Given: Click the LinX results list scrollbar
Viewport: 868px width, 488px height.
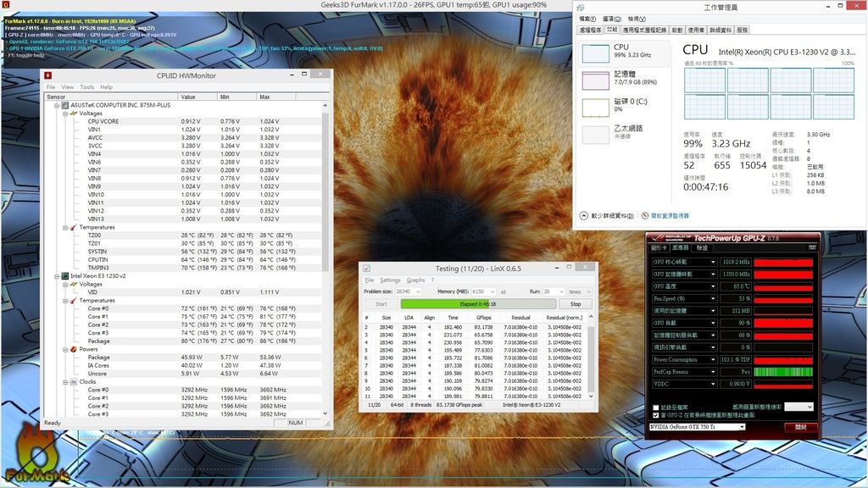Looking at the screenshot, I should point(591,357).
